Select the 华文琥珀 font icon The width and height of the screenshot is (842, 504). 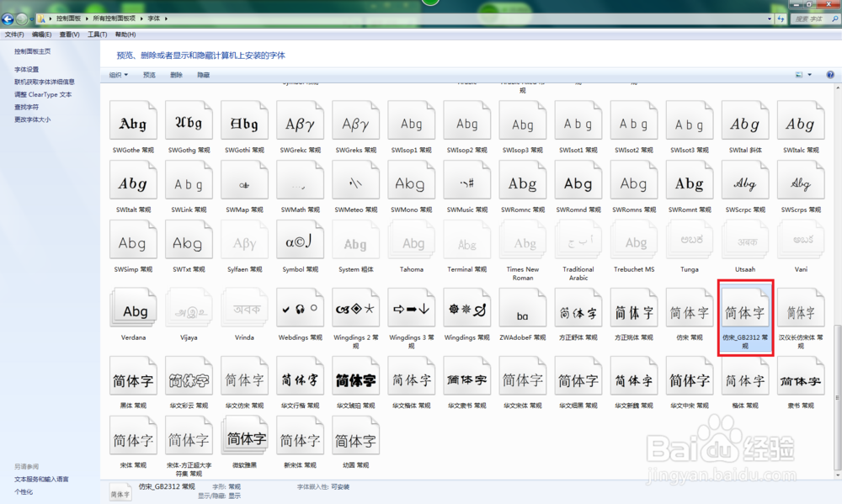pos(355,376)
